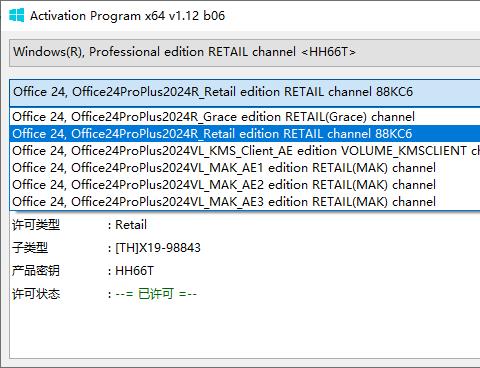
Task: Choose Office24ProPlus2024VL_KMS_Client_AE edition entry
Action: click(245, 151)
